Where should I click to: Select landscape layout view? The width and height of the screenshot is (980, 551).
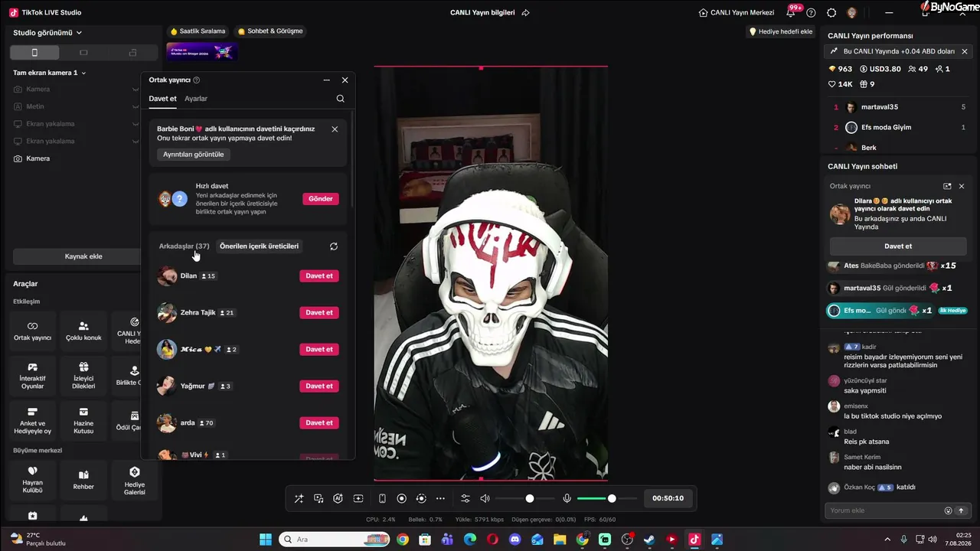click(x=83, y=52)
